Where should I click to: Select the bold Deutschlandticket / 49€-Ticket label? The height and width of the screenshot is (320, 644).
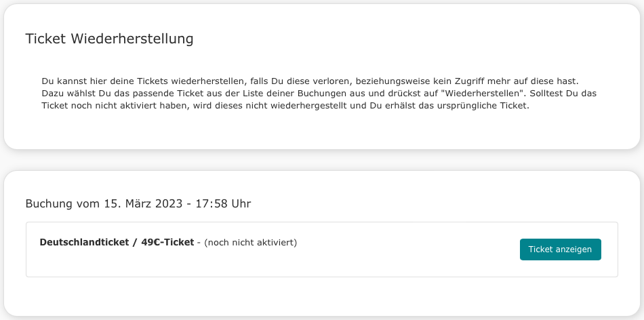117,242
